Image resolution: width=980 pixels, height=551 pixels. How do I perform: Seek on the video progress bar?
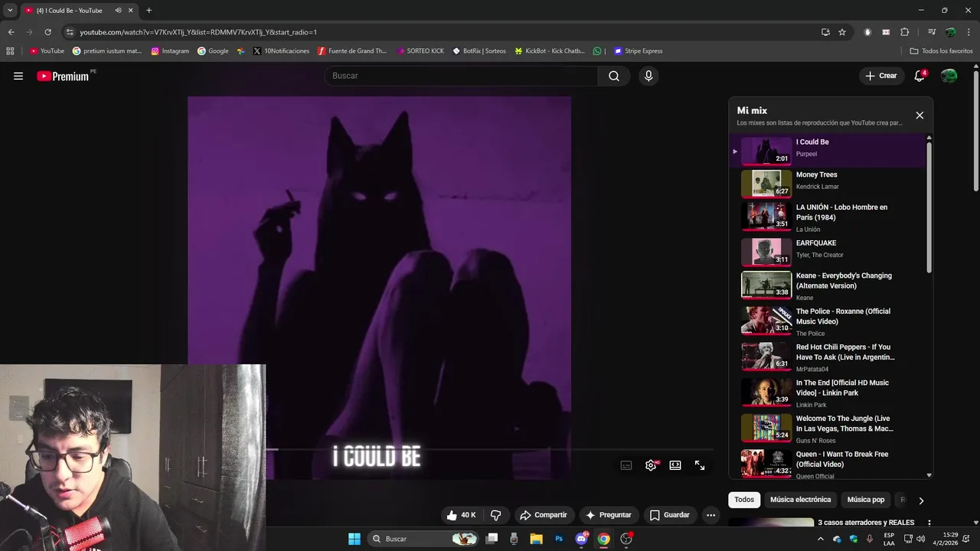[x=490, y=449]
